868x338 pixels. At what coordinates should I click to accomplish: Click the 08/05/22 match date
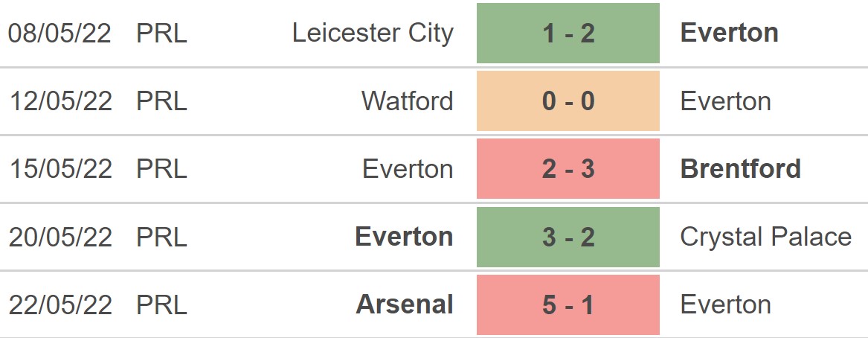60,34
